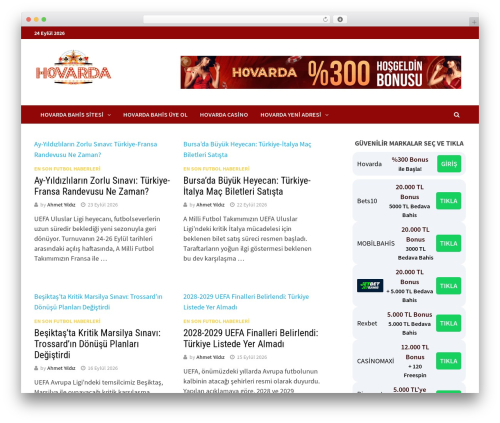Click the date 23 Eylül 2026

pos(103,205)
